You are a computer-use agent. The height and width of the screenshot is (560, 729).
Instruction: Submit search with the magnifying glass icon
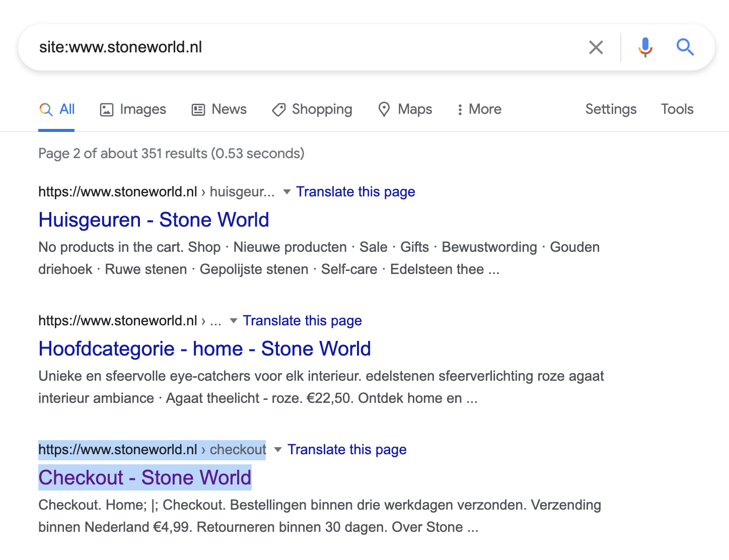point(685,47)
